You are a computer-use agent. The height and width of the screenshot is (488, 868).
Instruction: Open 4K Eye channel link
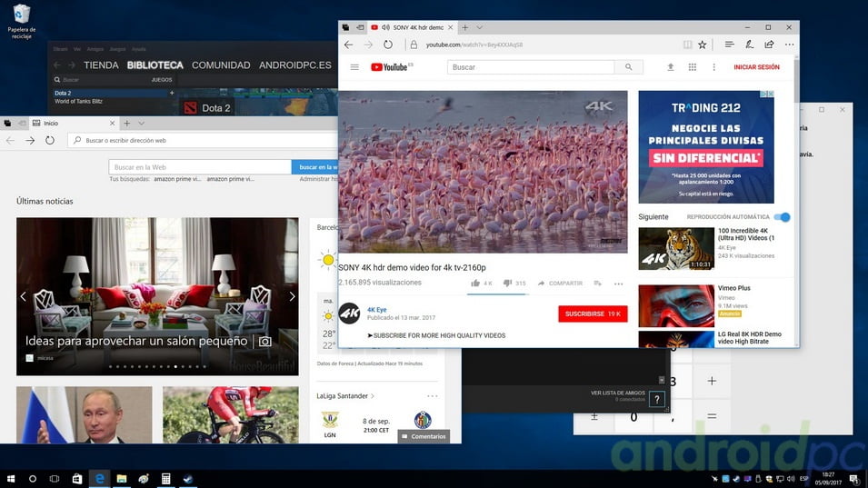click(377, 310)
